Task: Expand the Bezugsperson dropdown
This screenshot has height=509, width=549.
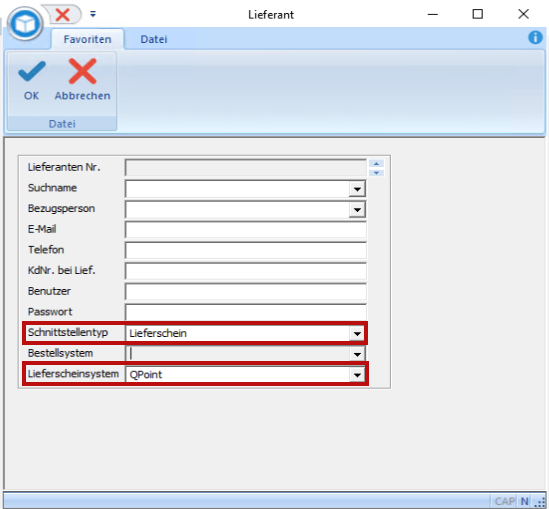Action: 357,210
